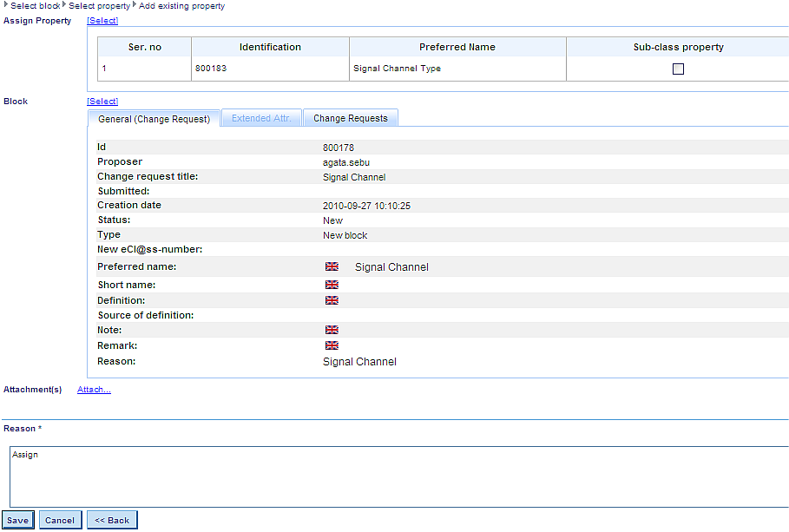Click the UK flag beside Short name
Viewport: 789px width, 532px height.
click(332, 285)
